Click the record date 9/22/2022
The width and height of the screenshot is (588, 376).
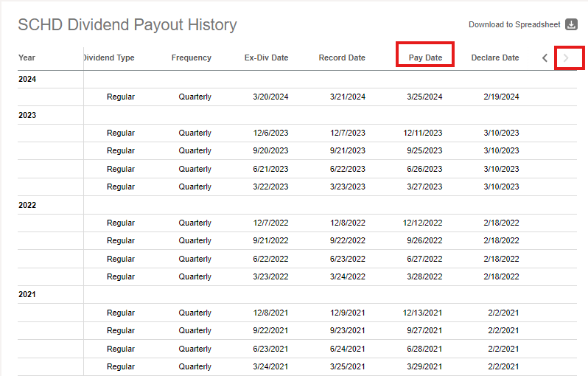tap(348, 240)
